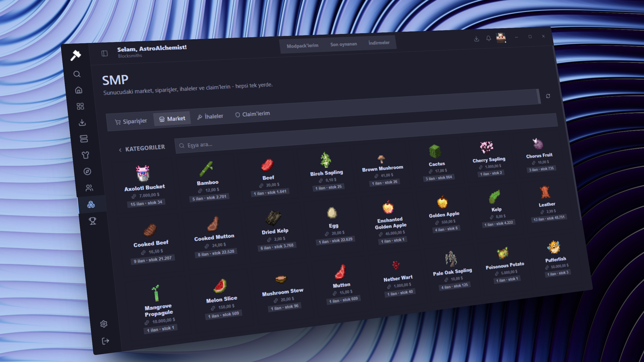Click the '45.000,00 $' price text
Image resolution: width=644 pixels, height=362 pixels.
(x=395, y=233)
